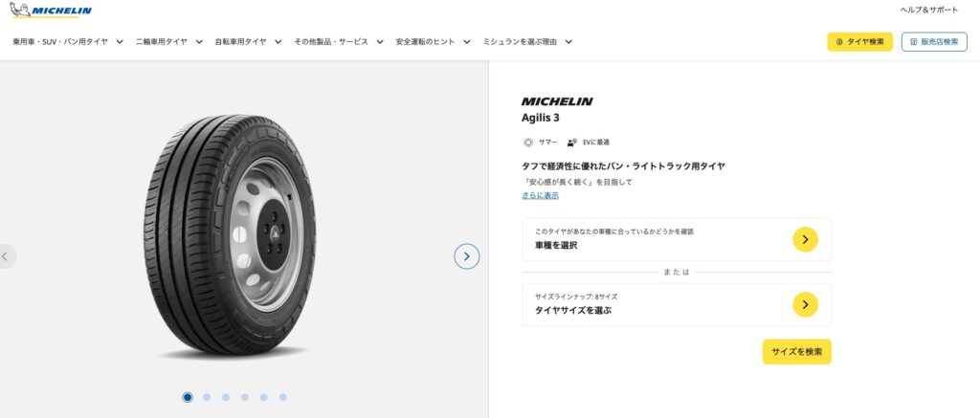Go to previous tire image with left arrow
980x418 pixels.
[x=6, y=256]
